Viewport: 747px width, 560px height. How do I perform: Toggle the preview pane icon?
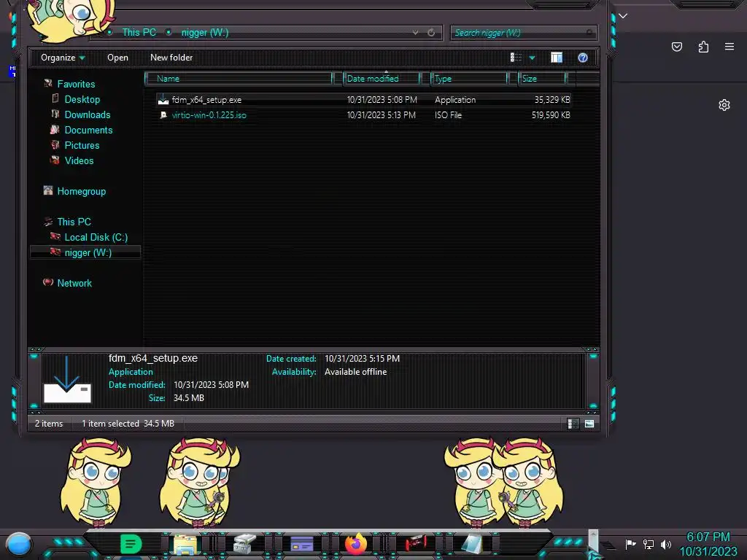pos(557,58)
